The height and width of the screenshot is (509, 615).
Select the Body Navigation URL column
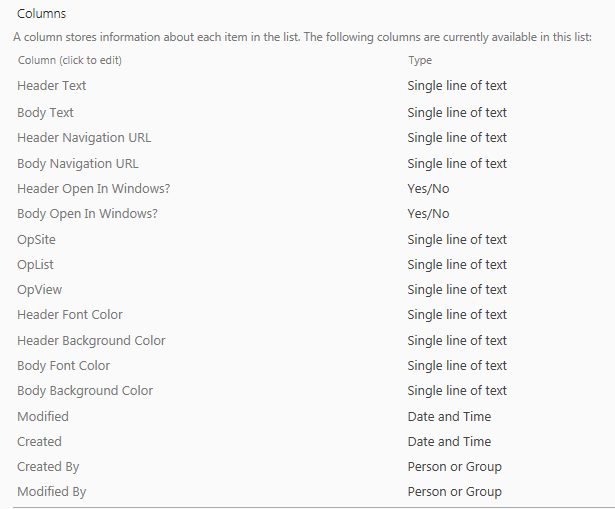78,164
